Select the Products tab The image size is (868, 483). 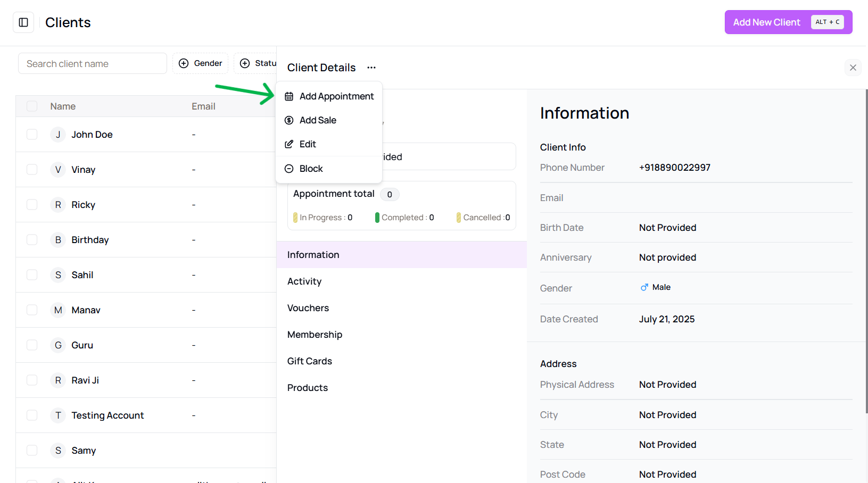click(x=402, y=388)
